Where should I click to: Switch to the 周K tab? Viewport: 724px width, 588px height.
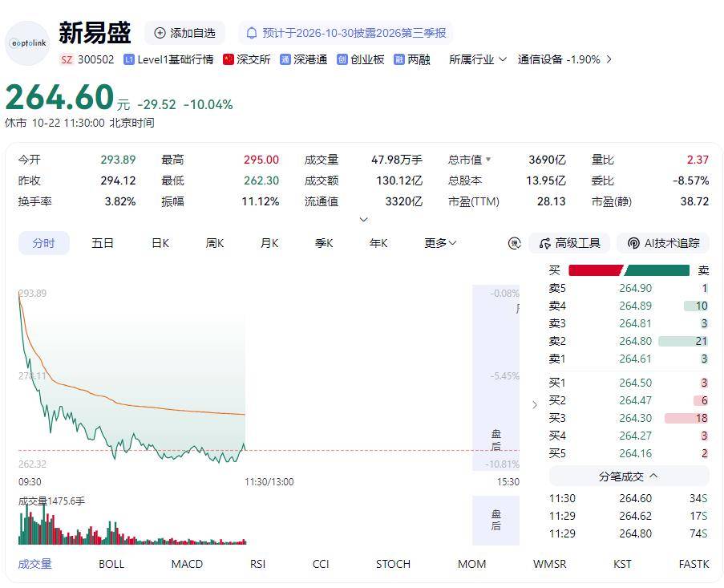(215, 243)
